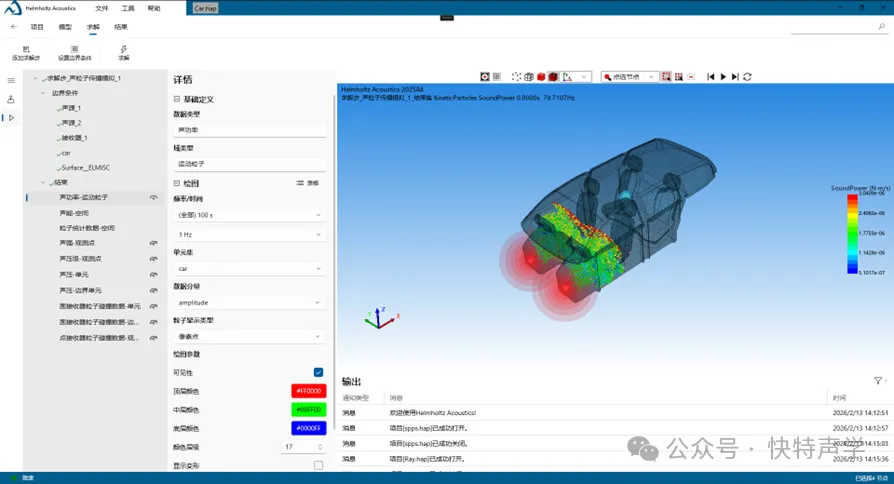The width and height of the screenshot is (894, 484).
Task: Open the 文件 menu
Action: [101, 8]
